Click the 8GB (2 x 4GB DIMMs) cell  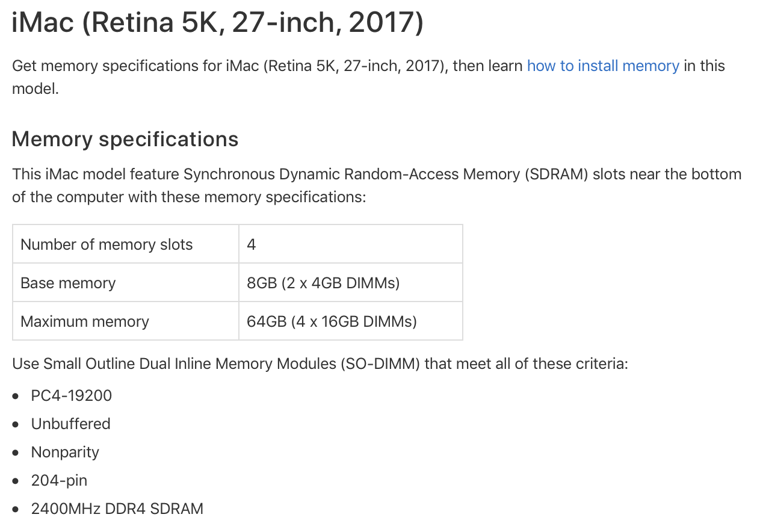(x=351, y=283)
